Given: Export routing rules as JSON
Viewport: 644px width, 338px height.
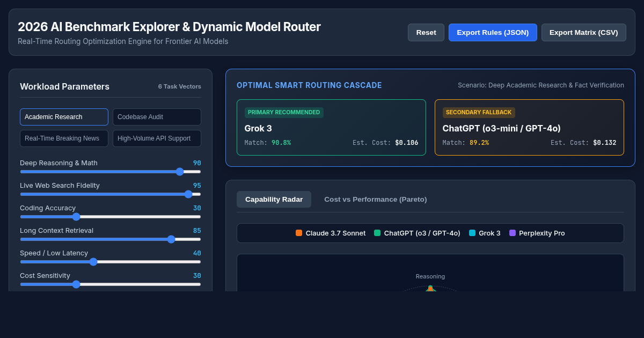Looking at the screenshot, I should pyautogui.click(x=493, y=32).
